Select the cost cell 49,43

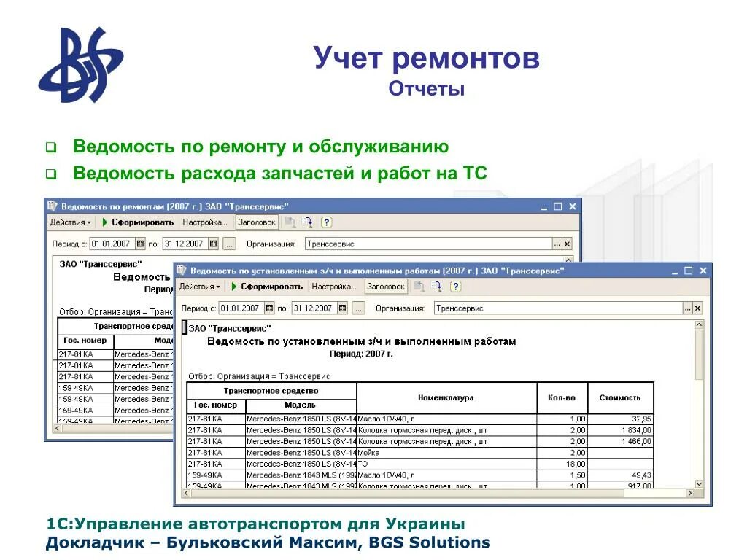point(620,475)
